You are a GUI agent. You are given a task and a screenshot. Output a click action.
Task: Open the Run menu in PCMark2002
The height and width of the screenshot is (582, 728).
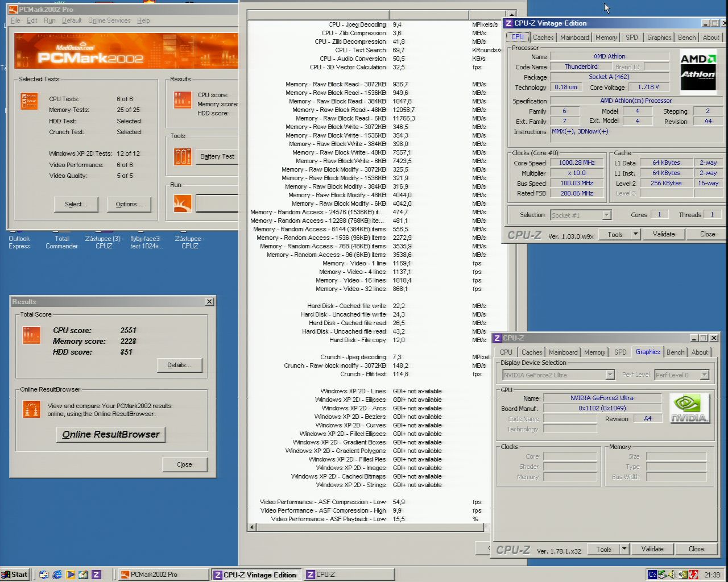point(49,20)
